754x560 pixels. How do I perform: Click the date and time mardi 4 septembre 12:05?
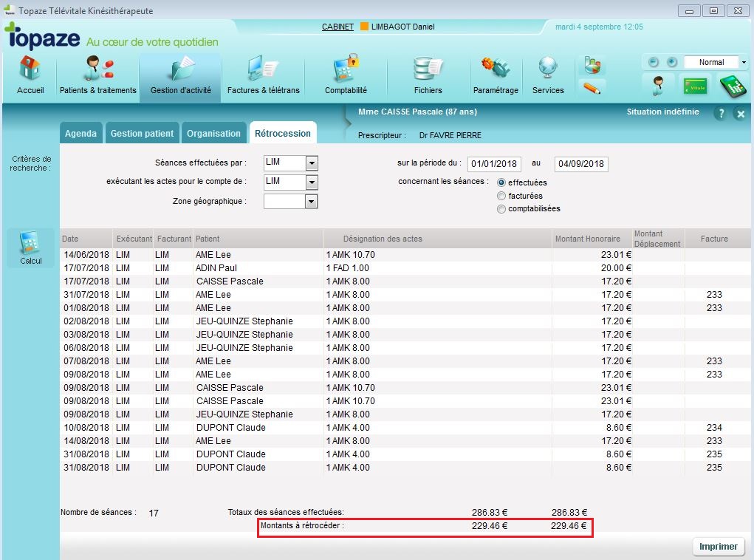point(599,27)
